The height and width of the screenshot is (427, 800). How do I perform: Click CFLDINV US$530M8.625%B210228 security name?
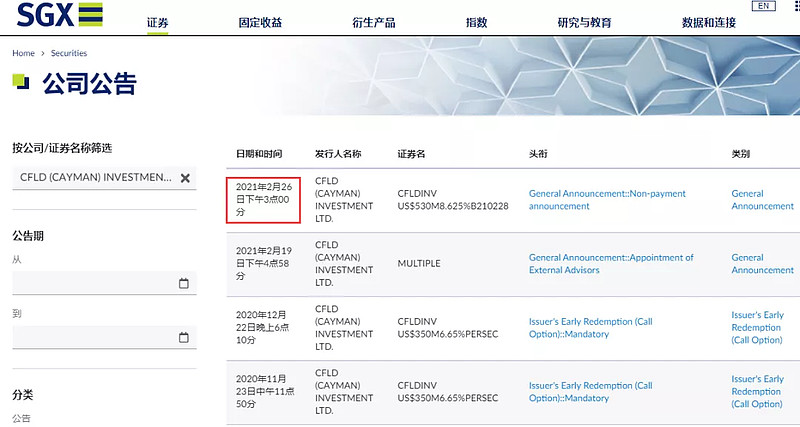point(453,200)
